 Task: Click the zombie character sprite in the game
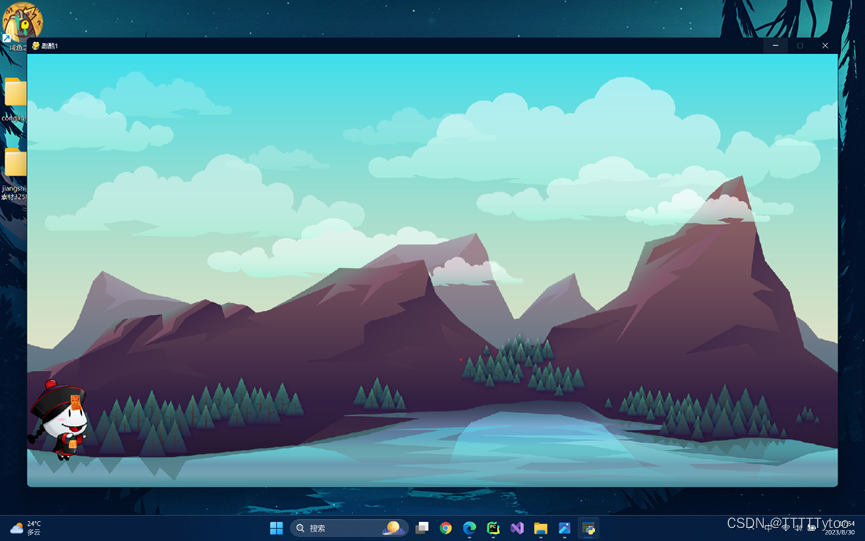point(58,420)
